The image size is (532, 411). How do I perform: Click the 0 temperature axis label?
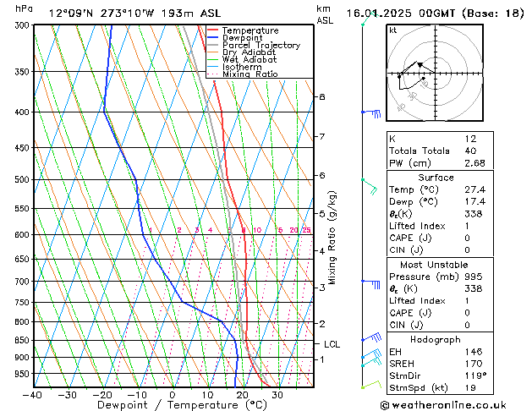coord(173,396)
